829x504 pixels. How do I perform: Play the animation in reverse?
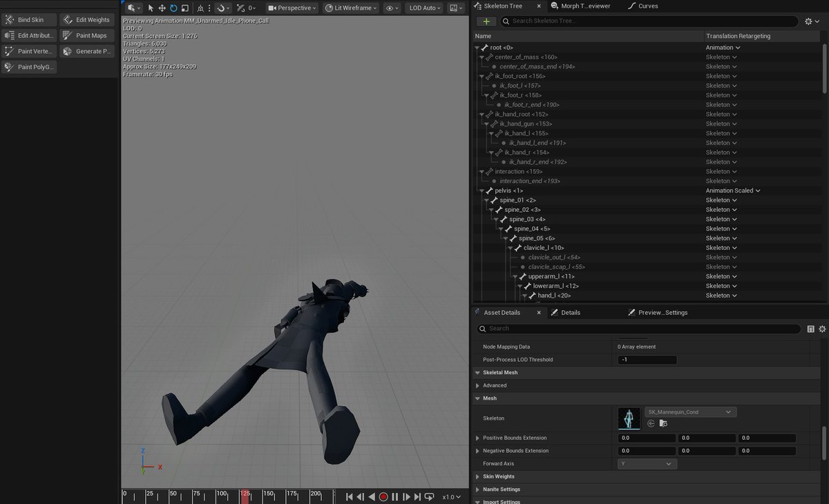[372, 496]
